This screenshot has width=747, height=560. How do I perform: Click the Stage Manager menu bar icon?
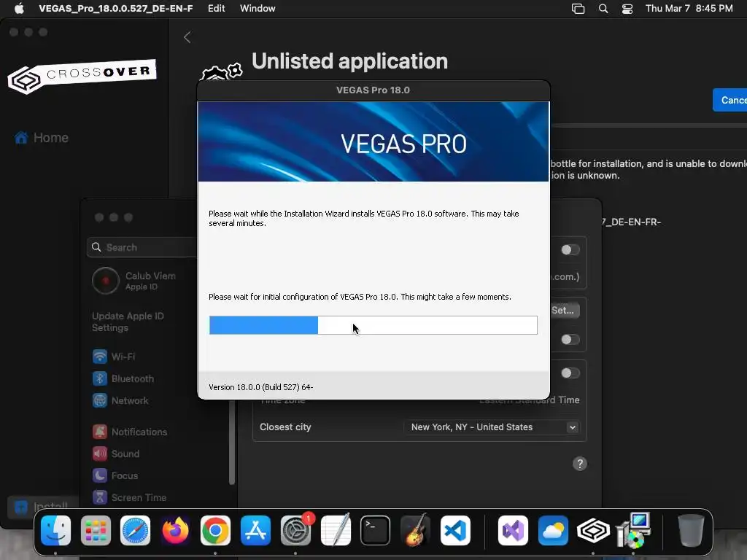click(578, 8)
